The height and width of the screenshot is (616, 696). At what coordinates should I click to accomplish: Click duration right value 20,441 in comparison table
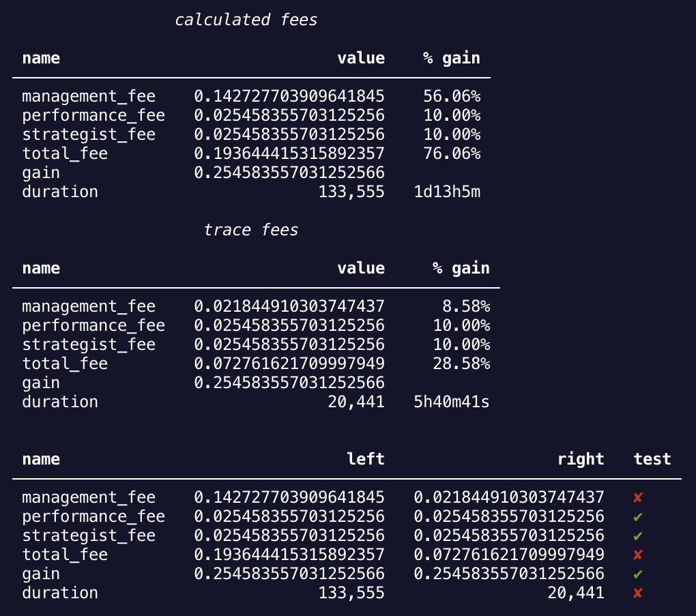[576, 593]
